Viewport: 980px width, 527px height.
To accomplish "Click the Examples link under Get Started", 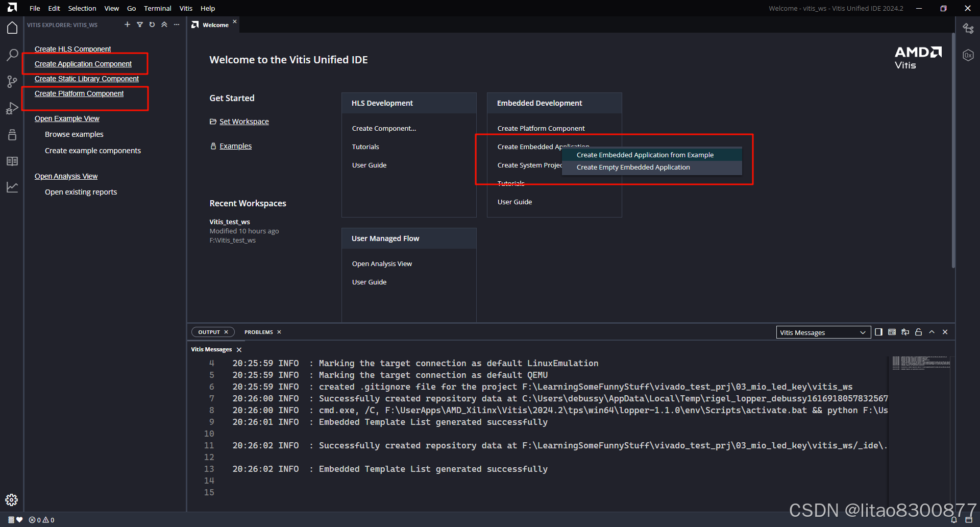I will click(x=235, y=146).
